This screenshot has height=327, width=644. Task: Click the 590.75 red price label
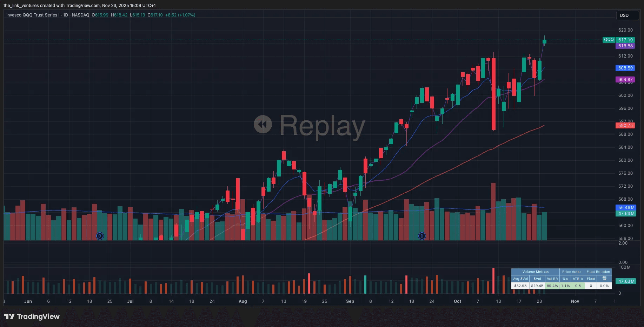click(625, 125)
